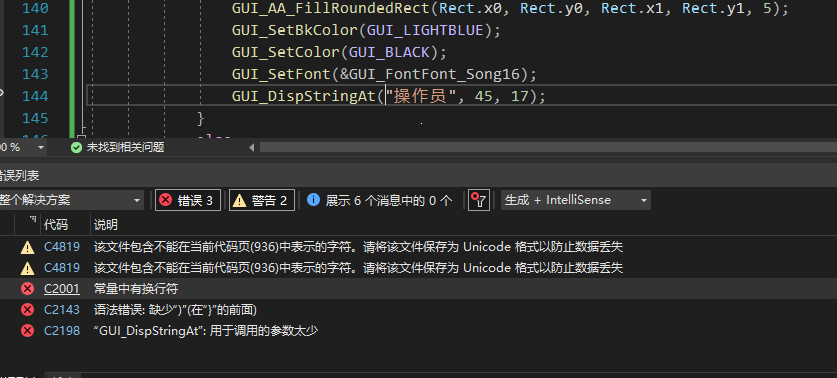
Task: Collapse code block at line 146 outline box
Action: pos(81,138)
